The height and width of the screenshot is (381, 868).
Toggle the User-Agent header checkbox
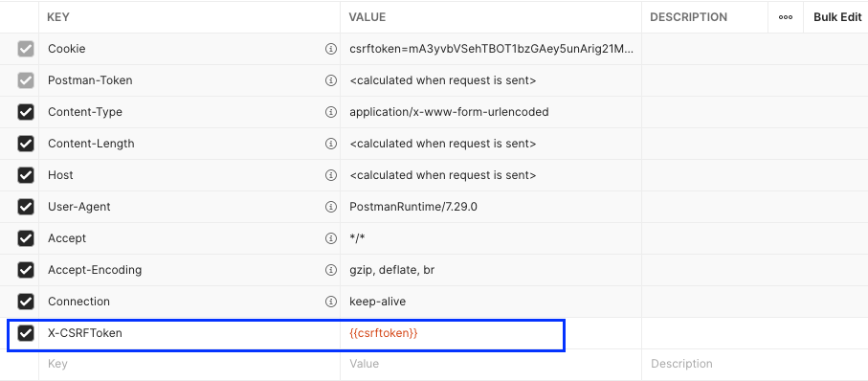pos(26,207)
